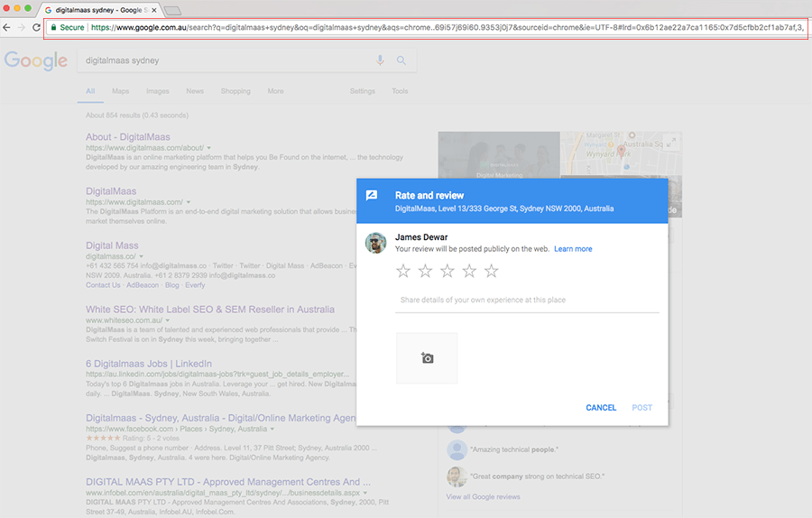Open the Digital Mass search result
Screen dimensions: 812x518
(x=112, y=245)
